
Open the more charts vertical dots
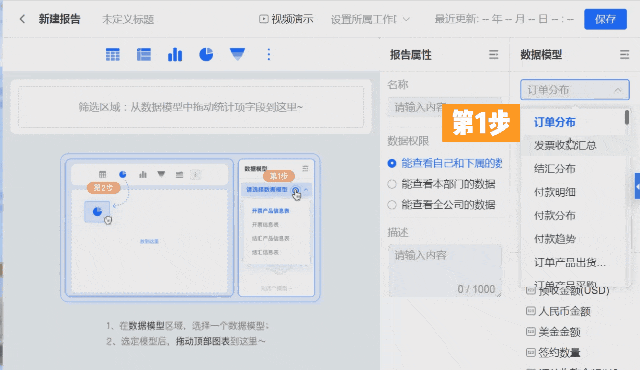tap(269, 54)
